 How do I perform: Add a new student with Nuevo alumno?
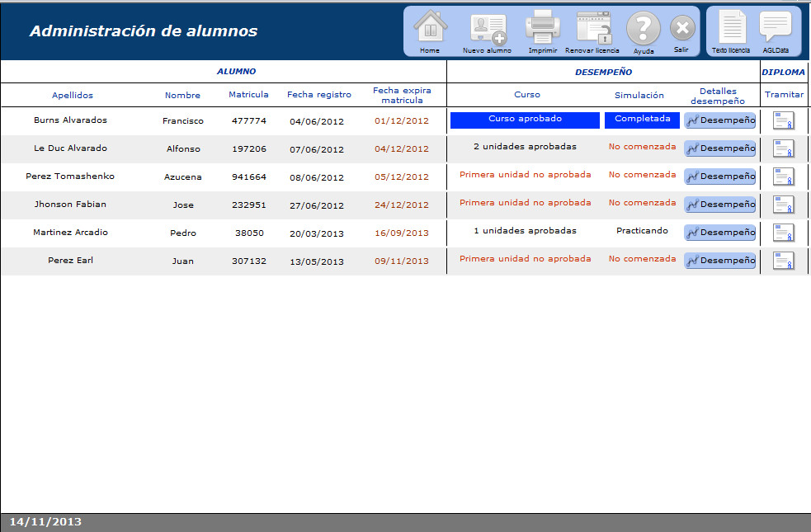tap(488, 32)
